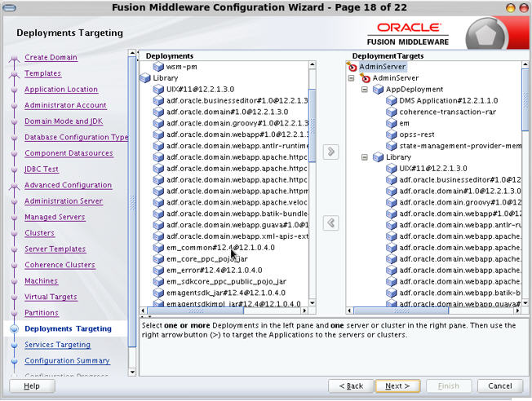Click the Back button
532x401 pixels.
[x=351, y=386]
